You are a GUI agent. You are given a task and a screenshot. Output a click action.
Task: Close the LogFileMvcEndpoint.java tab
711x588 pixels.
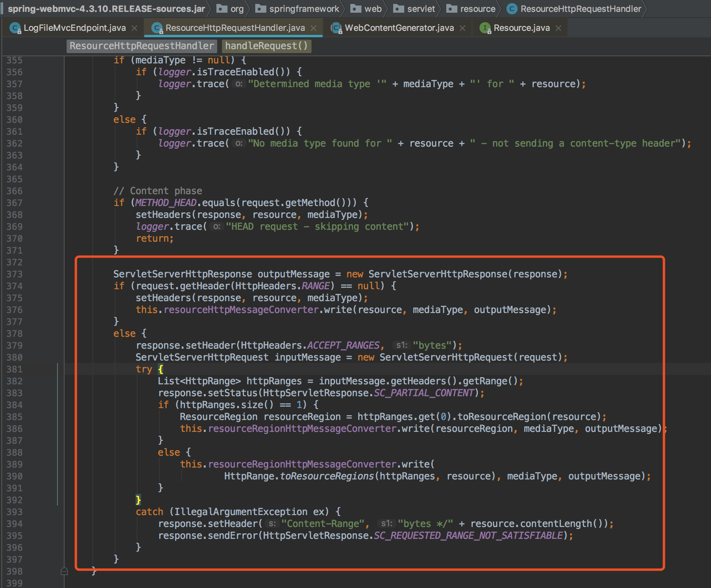(x=135, y=28)
